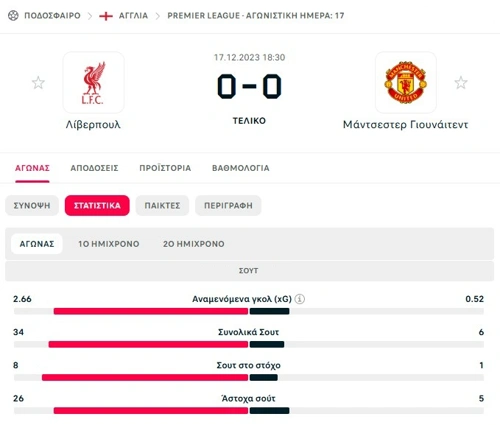Click the ΠΟΔΟΣΦΑΙΡΟ breadcrumb link
Screen dimensions: 500x425
point(52,16)
